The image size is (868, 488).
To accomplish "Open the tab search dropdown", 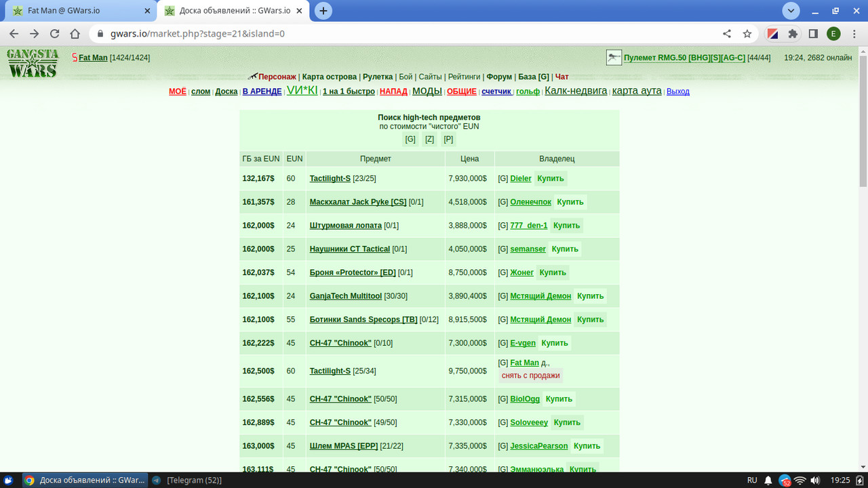I will tap(791, 11).
